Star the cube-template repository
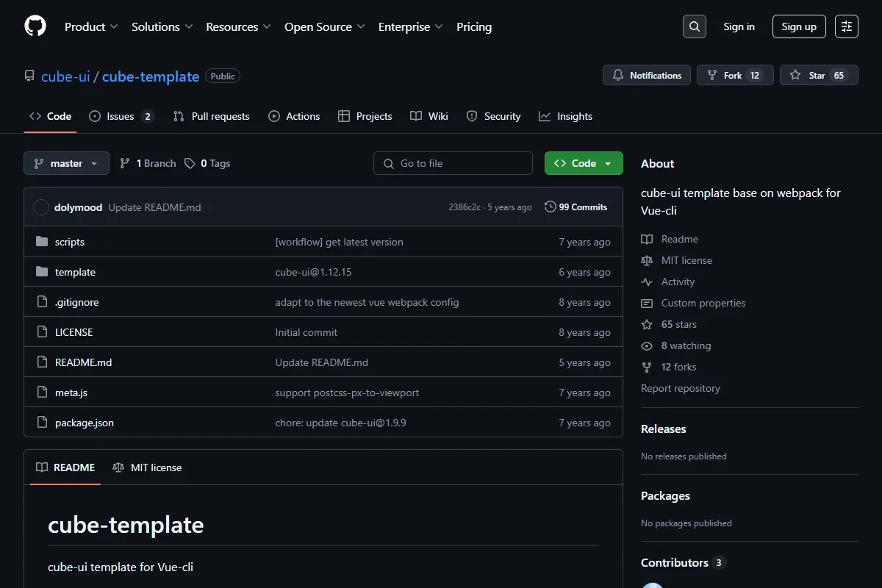Viewport: 882px width, 588px height. [x=819, y=75]
